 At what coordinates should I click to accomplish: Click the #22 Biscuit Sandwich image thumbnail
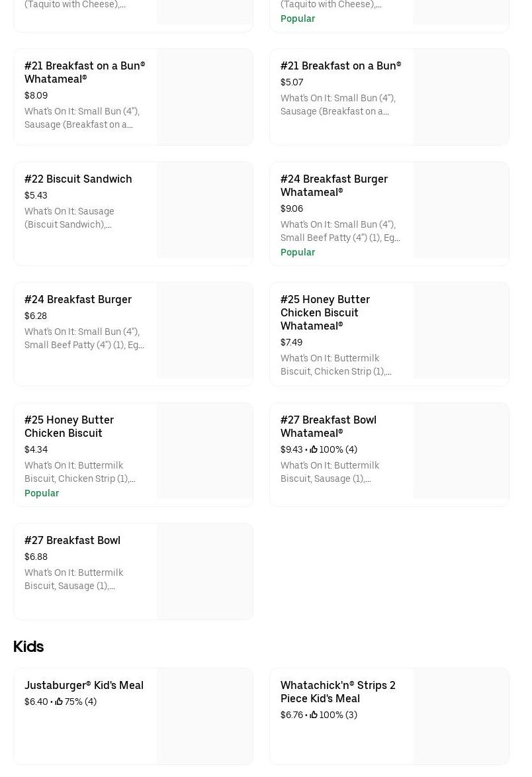point(205,210)
